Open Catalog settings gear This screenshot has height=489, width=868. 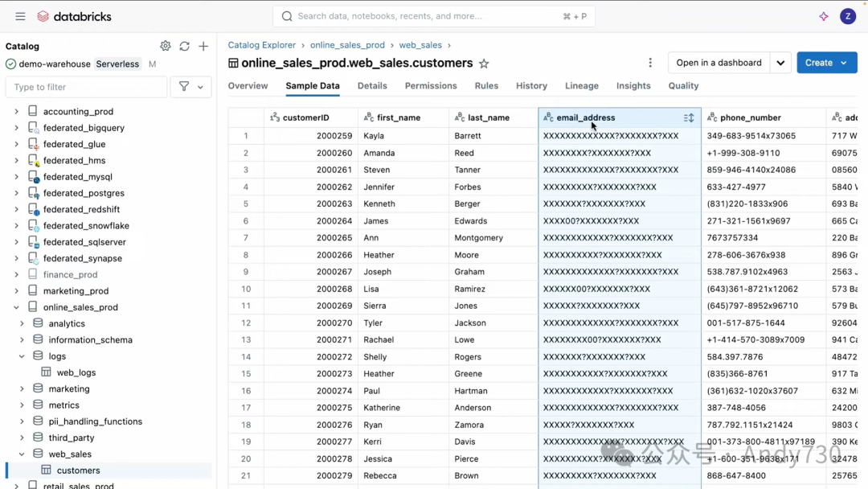click(165, 46)
